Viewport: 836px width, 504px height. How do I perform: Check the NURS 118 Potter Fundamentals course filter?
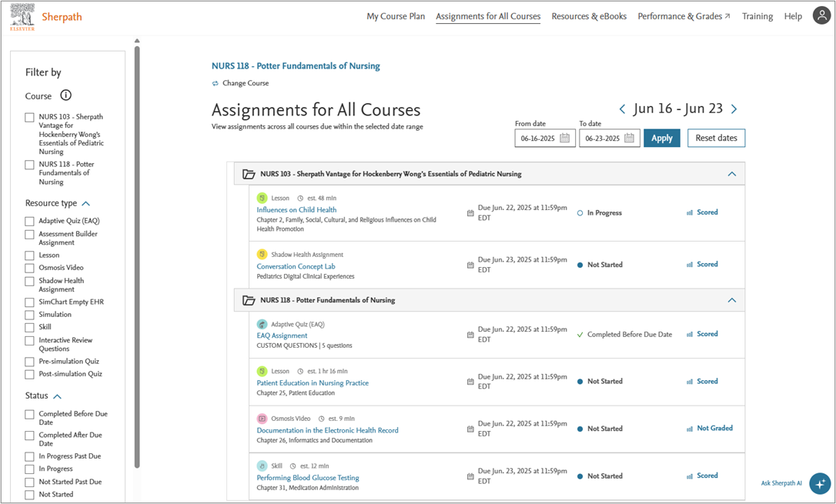(x=29, y=165)
